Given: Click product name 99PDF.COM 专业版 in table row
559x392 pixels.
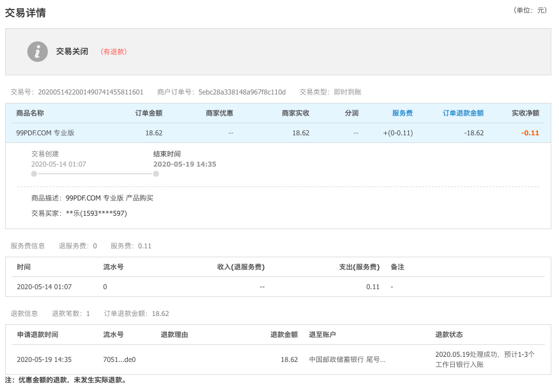Looking at the screenshot, I should 45,133.
